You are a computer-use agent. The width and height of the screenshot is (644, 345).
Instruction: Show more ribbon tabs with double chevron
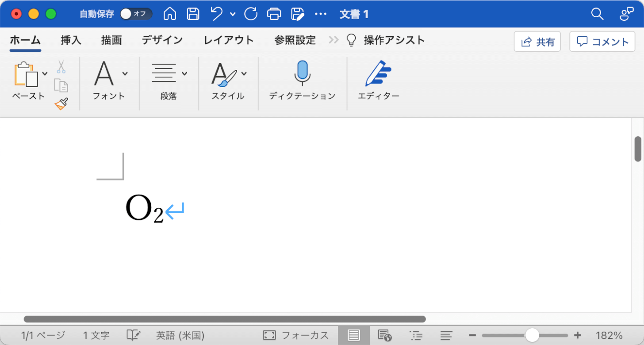[x=333, y=41]
